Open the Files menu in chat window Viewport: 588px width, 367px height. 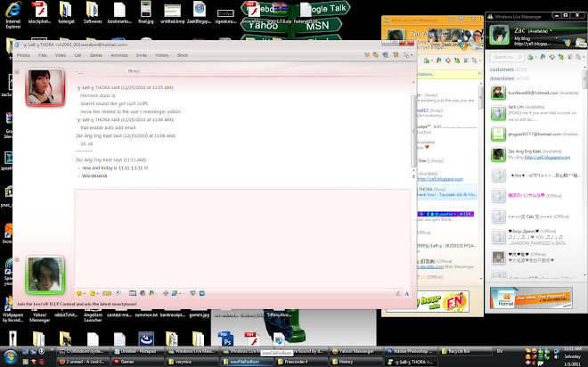point(43,55)
